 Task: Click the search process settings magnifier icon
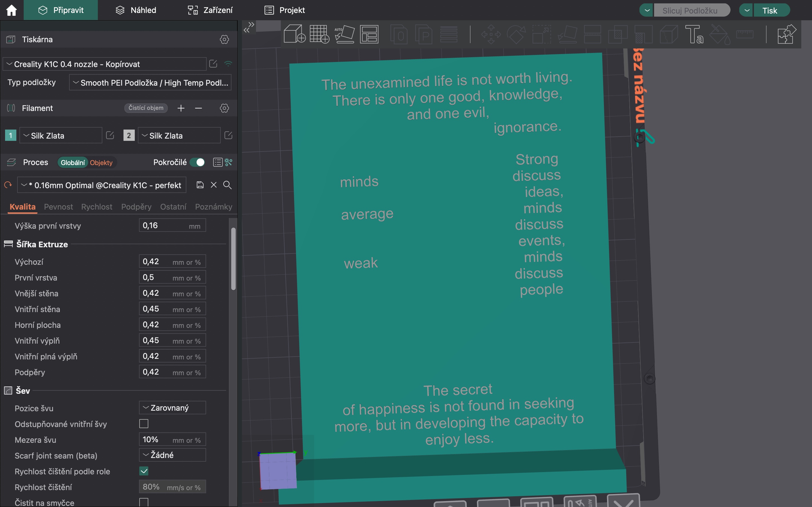227,185
